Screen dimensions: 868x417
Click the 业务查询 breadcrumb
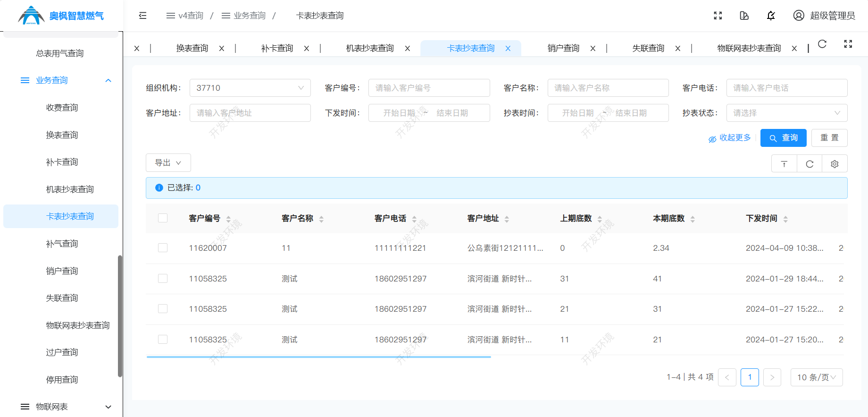pyautogui.click(x=244, y=16)
